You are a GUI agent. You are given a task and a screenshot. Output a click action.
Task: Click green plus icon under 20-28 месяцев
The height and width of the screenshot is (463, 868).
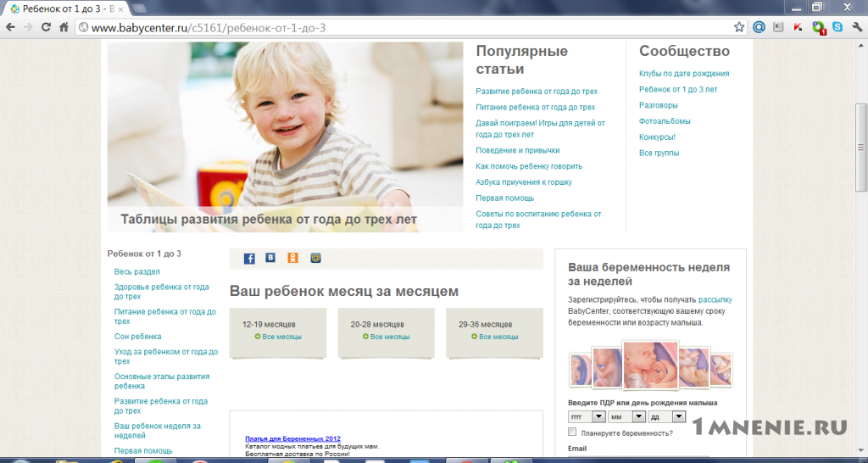point(365,337)
